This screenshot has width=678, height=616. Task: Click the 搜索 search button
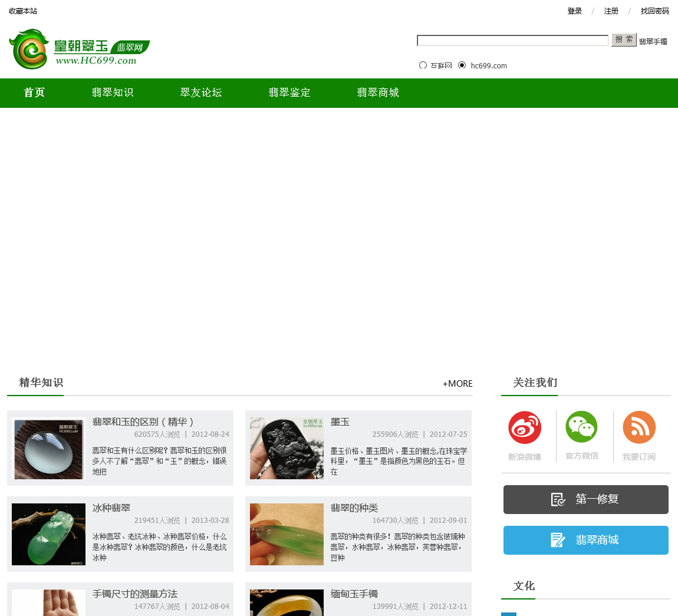tap(624, 39)
